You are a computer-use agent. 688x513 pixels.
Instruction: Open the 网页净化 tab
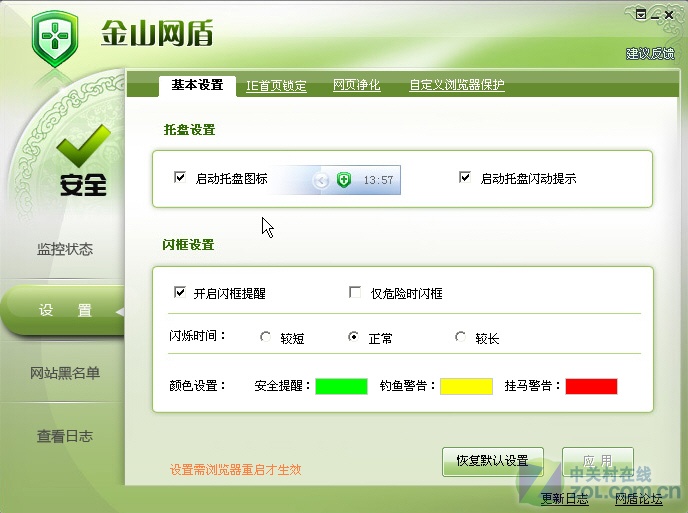coord(356,84)
